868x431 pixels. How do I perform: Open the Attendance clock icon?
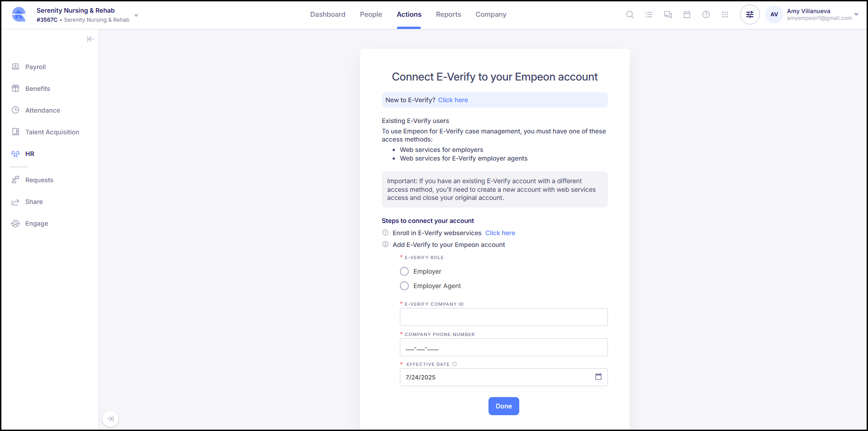tap(15, 110)
